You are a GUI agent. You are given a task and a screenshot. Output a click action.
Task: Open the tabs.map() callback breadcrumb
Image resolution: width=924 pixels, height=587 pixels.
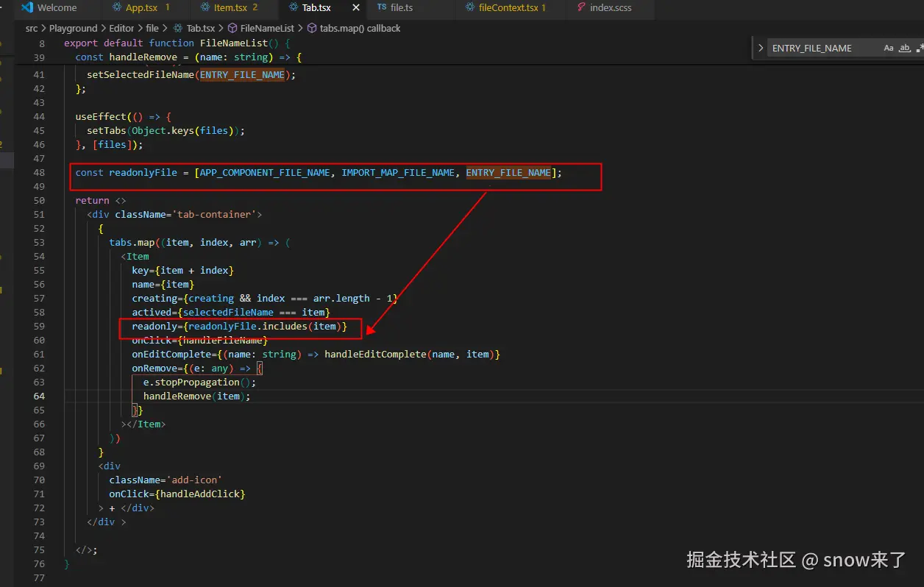[360, 28]
